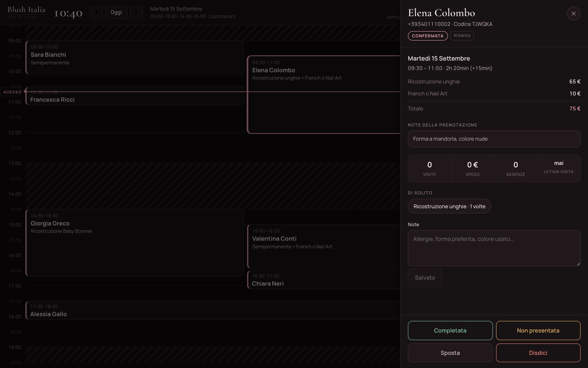Click the Al banco tag
The height and width of the screenshot is (368, 588).
click(462, 36)
